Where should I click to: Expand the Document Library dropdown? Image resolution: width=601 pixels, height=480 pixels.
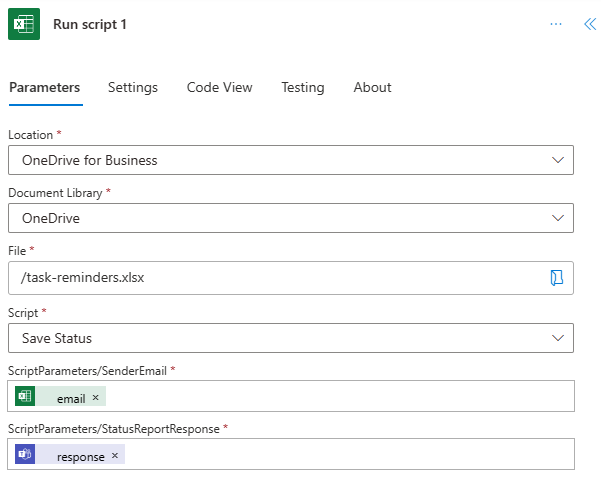click(x=557, y=218)
